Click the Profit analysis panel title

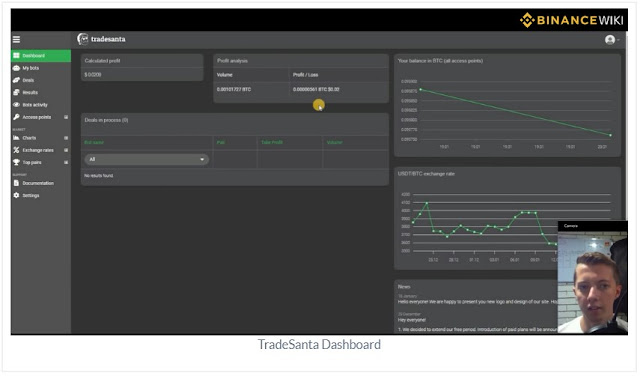tap(232, 60)
